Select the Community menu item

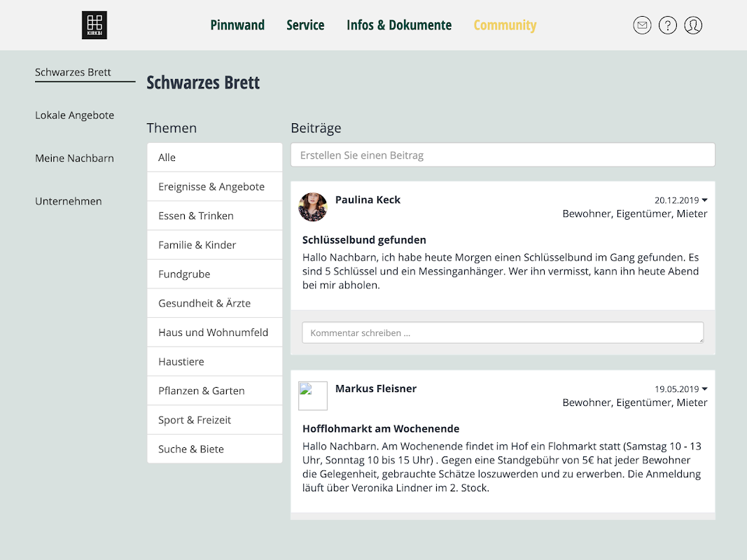pyautogui.click(x=505, y=25)
